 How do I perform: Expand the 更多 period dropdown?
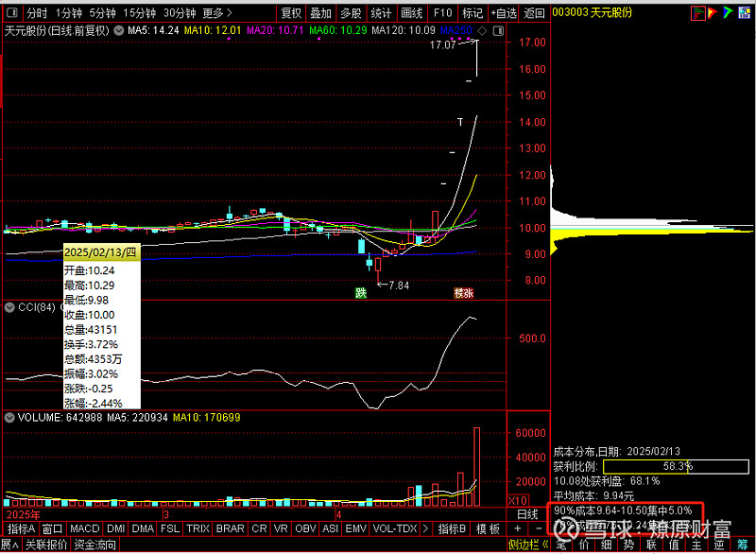click(218, 13)
